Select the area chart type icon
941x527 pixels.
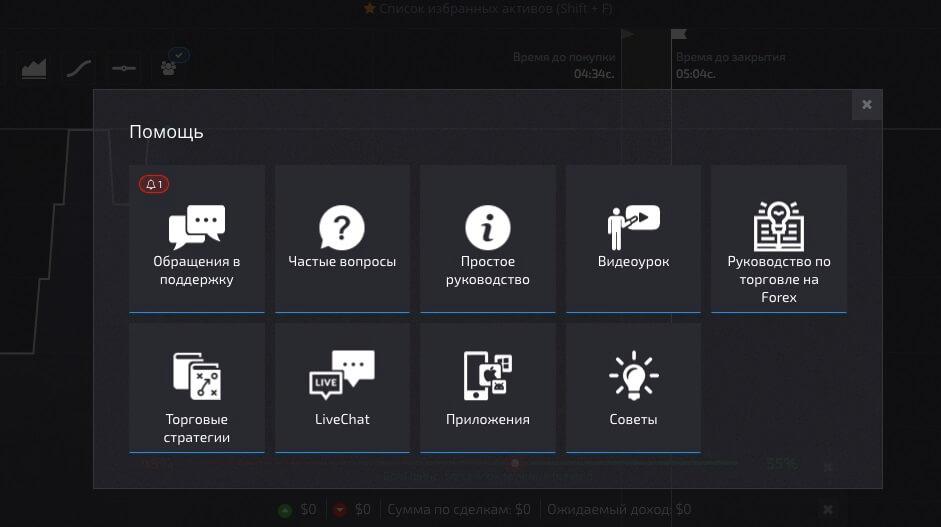34,68
